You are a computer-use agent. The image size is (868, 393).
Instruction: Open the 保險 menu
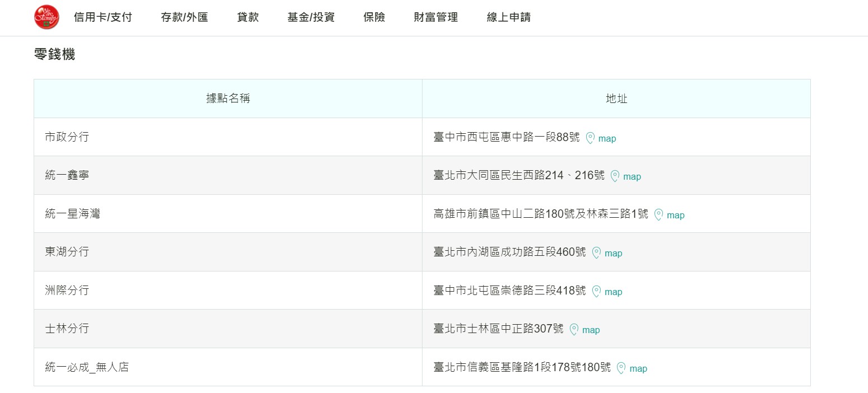(x=374, y=17)
